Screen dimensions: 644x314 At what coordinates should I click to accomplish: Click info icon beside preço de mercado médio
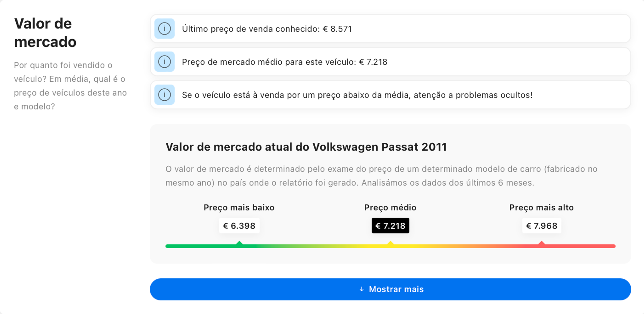point(164,62)
